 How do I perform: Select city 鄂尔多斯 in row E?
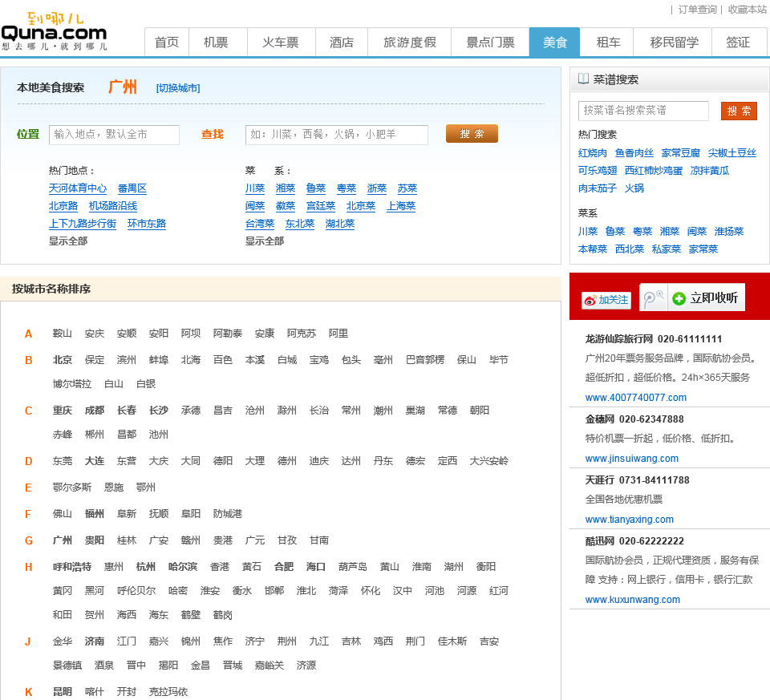72,488
